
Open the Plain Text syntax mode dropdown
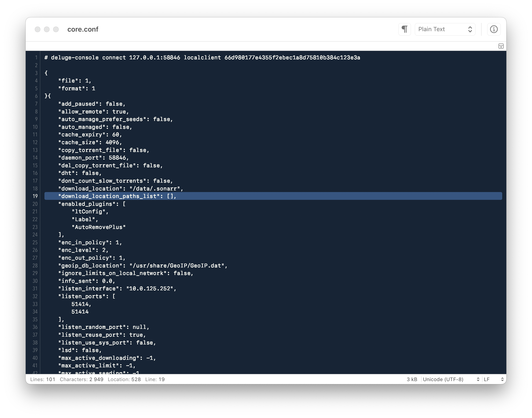[445, 29]
